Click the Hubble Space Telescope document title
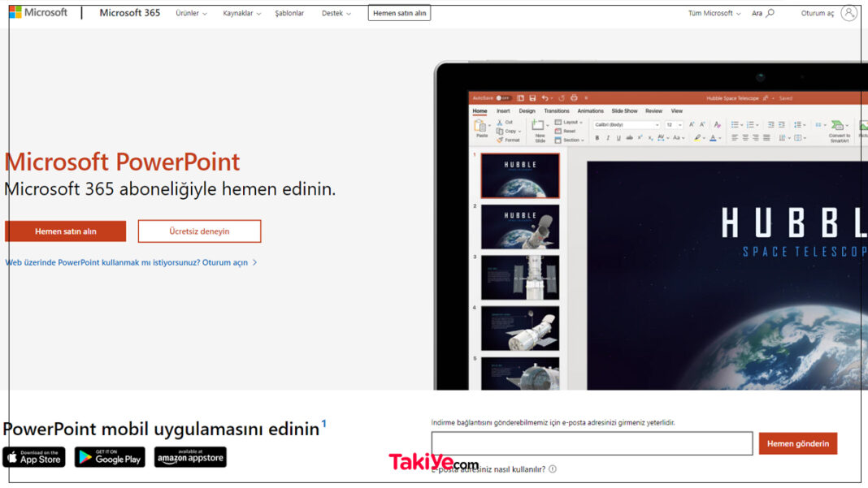This screenshot has width=868, height=488. [x=732, y=98]
